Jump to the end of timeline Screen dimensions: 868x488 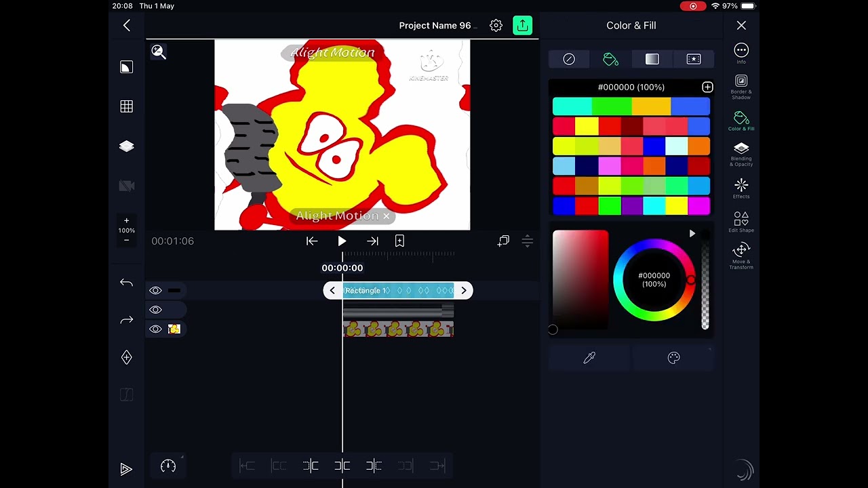(372, 241)
